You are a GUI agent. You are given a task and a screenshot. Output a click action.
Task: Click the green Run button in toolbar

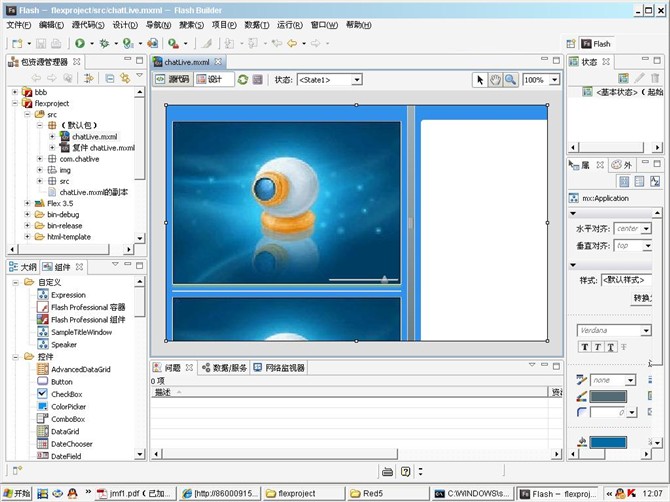click(79, 44)
